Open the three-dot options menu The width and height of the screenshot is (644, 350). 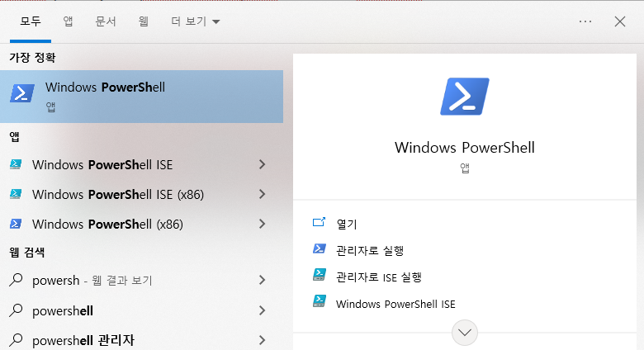(x=585, y=21)
